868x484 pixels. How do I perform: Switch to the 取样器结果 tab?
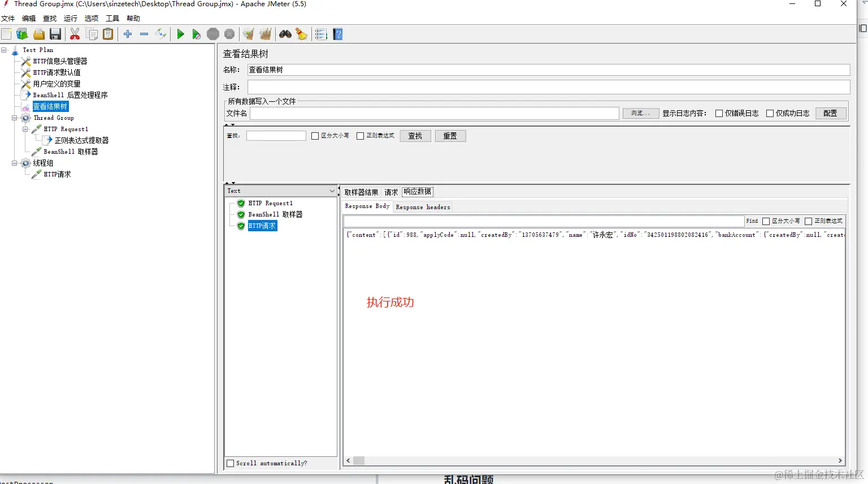tap(362, 192)
